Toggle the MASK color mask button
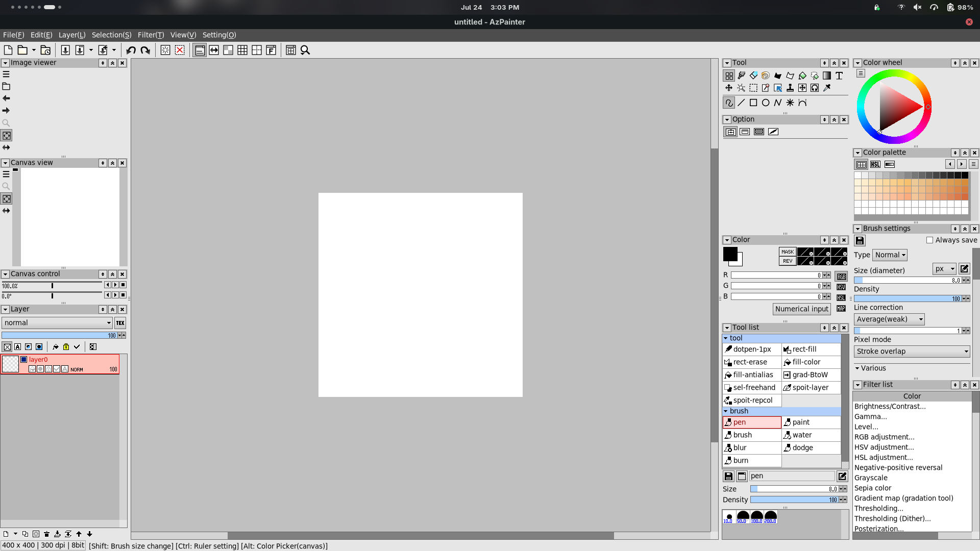The height and width of the screenshot is (551, 980). click(x=788, y=252)
